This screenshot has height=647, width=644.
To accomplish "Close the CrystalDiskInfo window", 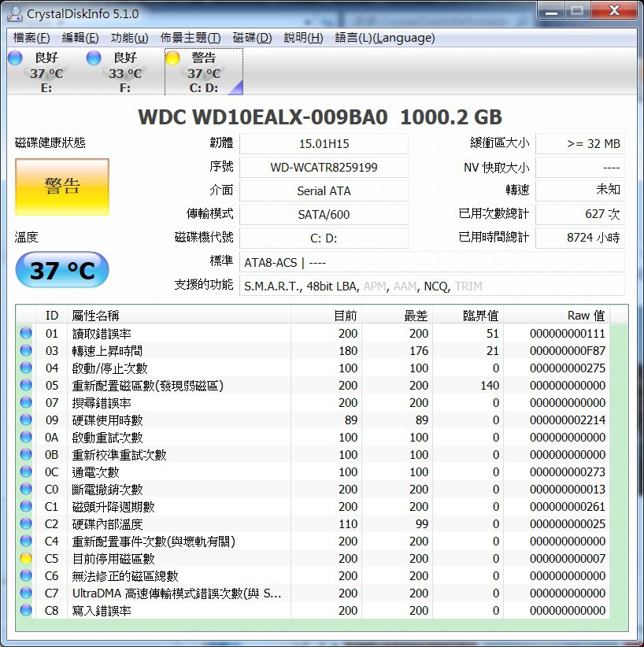I will click(614, 11).
